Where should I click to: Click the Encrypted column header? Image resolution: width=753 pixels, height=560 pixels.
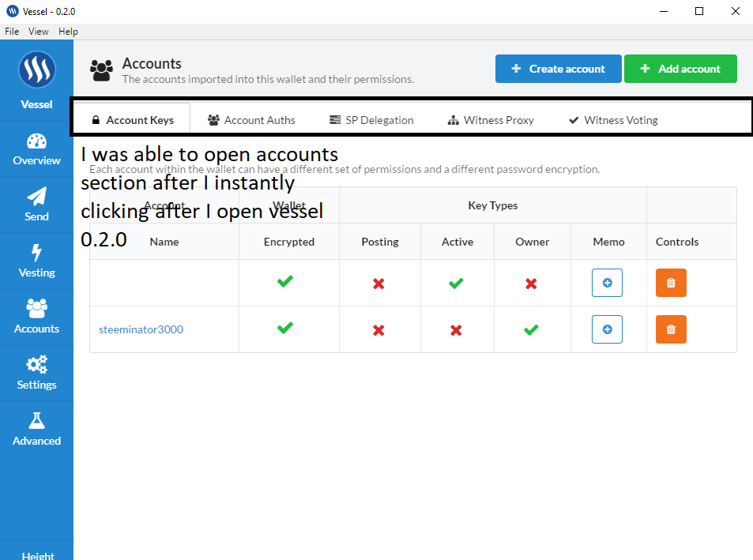pyautogui.click(x=289, y=242)
